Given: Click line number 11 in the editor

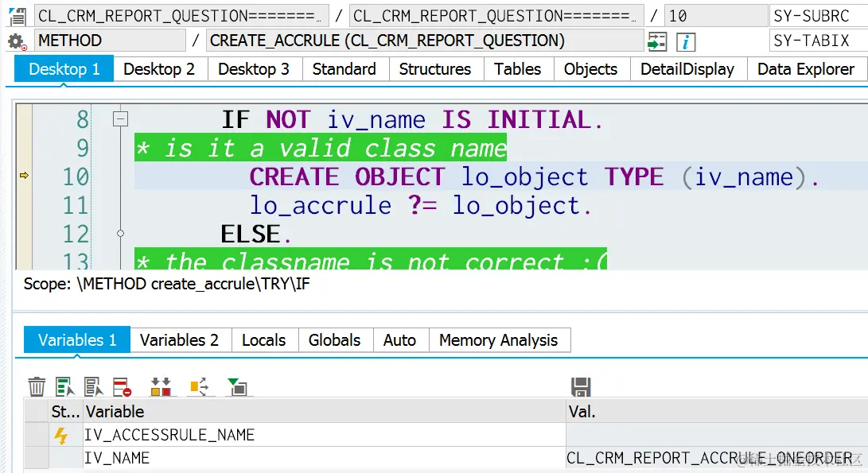Looking at the screenshot, I should [x=76, y=206].
